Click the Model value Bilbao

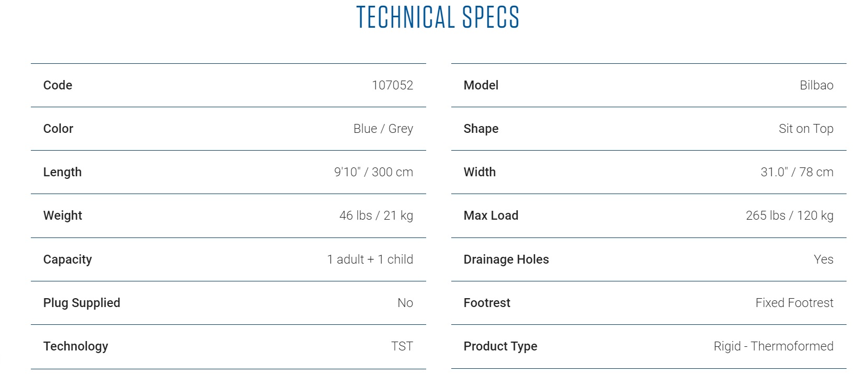pyautogui.click(x=816, y=85)
